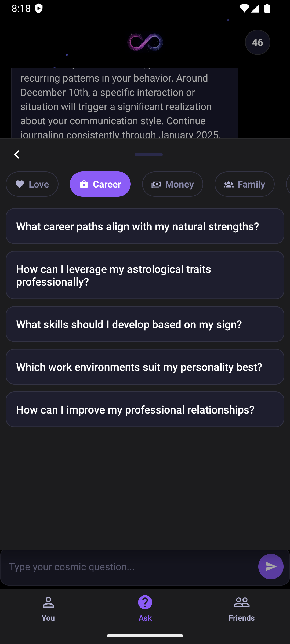Tap the send arrow button

pyautogui.click(x=271, y=566)
